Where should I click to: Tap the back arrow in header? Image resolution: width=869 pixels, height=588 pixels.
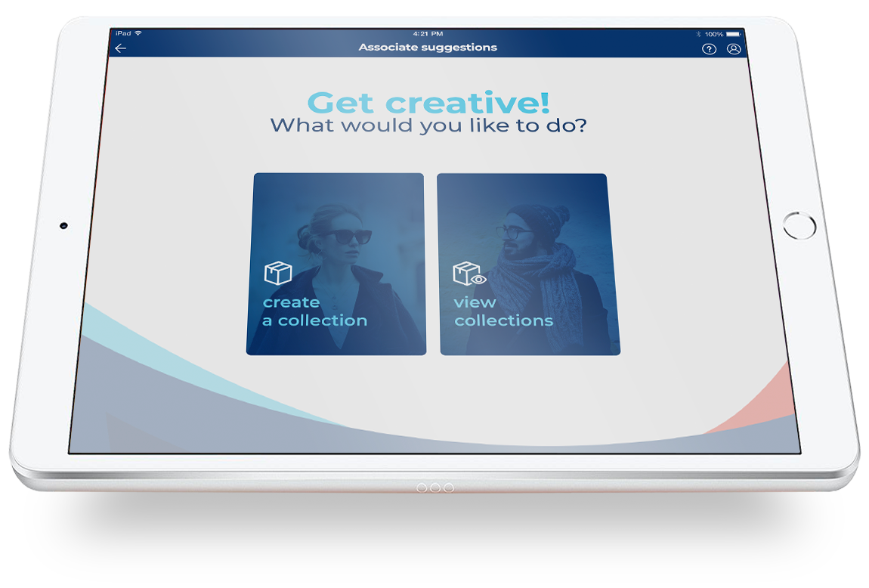point(121,48)
